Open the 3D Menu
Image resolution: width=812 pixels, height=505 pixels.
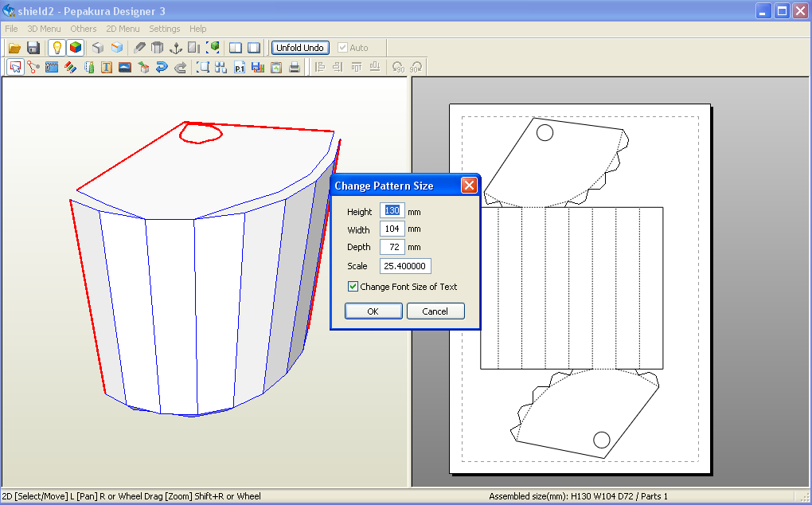44,29
